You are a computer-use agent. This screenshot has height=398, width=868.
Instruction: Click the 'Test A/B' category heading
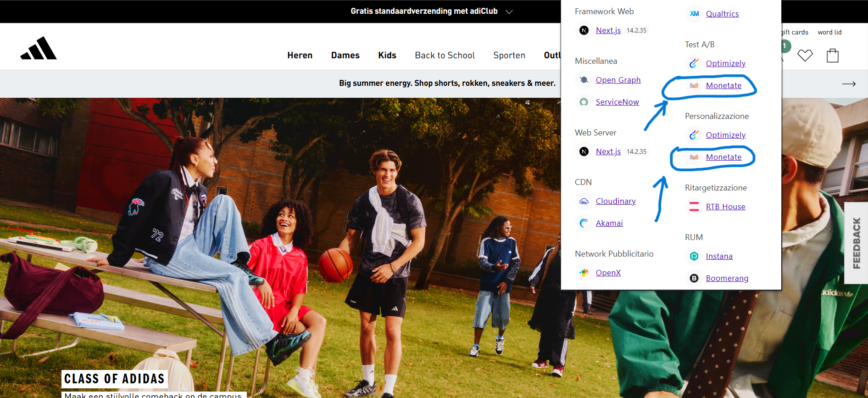click(700, 45)
